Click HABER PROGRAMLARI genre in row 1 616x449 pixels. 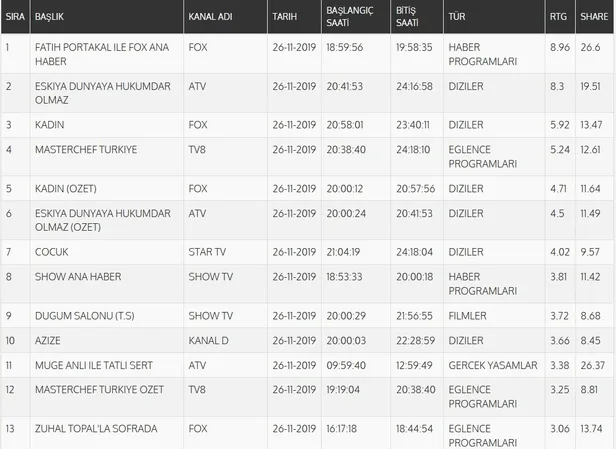(482, 54)
